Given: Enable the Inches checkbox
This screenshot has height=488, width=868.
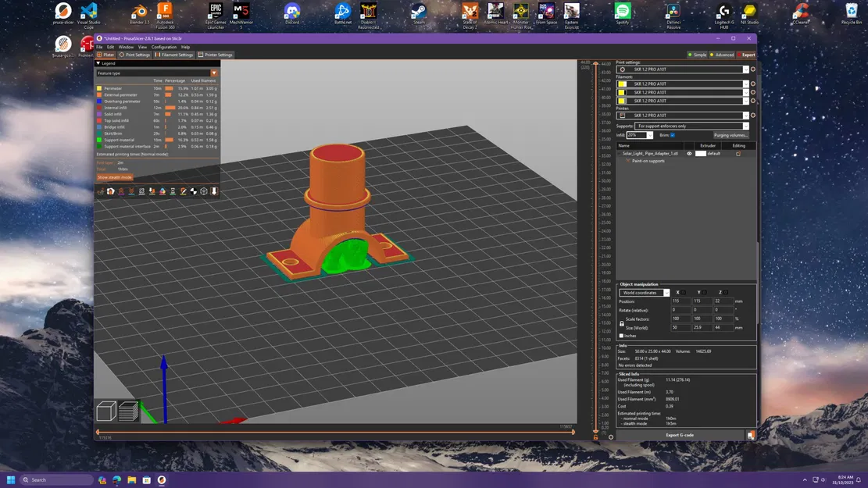Looking at the screenshot, I should click(622, 336).
